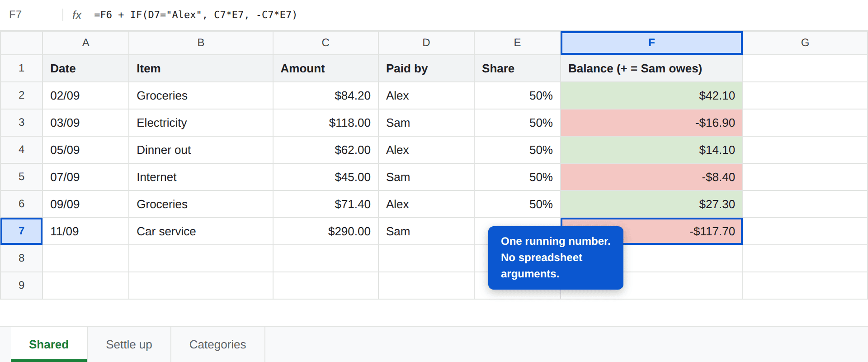Select row 1 header
This screenshot has height=362, width=868.
(x=21, y=68)
